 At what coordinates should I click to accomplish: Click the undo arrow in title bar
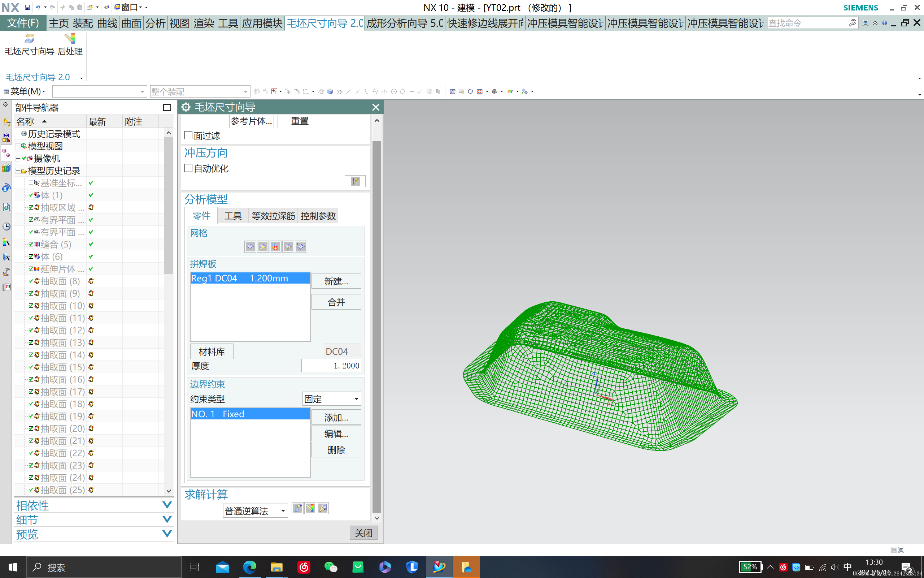38,7
